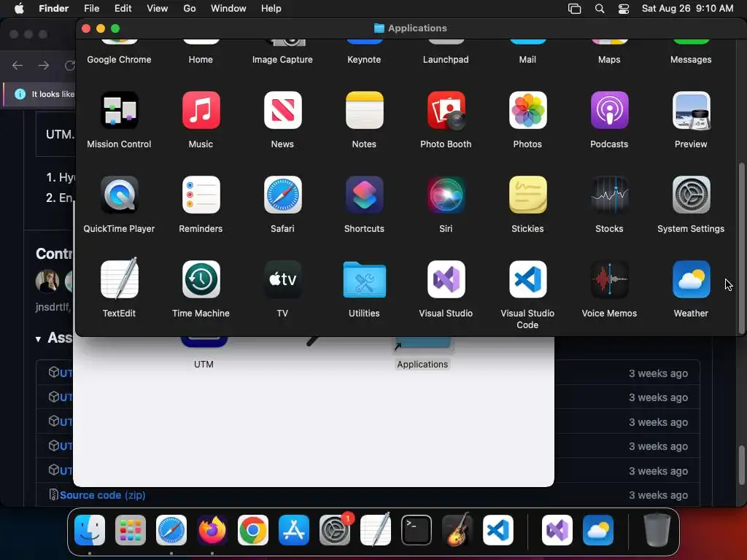Click the Applications window vertical scrollbar

742,248
